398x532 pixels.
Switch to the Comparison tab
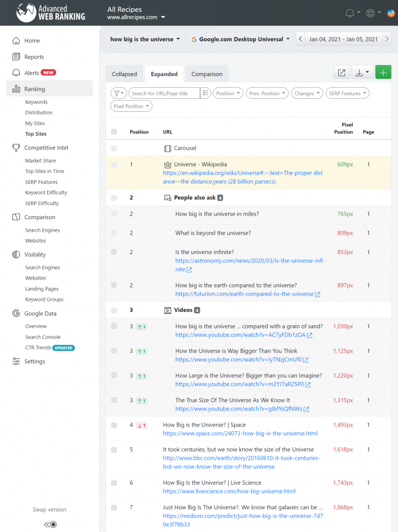point(207,74)
